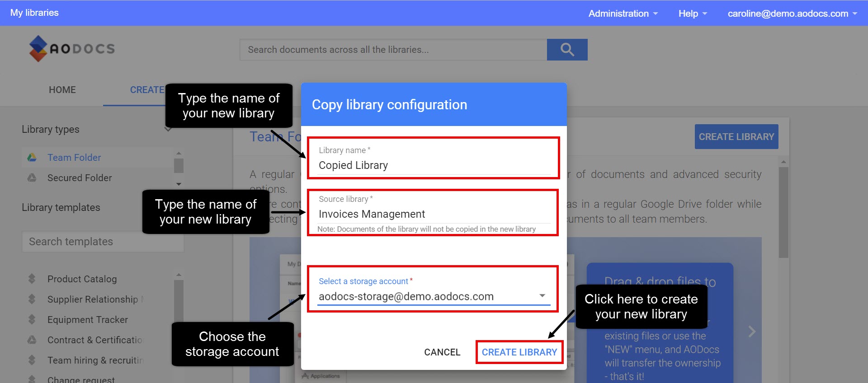This screenshot has width=868, height=383.
Task: Open the Administration dropdown menu
Action: (x=623, y=14)
